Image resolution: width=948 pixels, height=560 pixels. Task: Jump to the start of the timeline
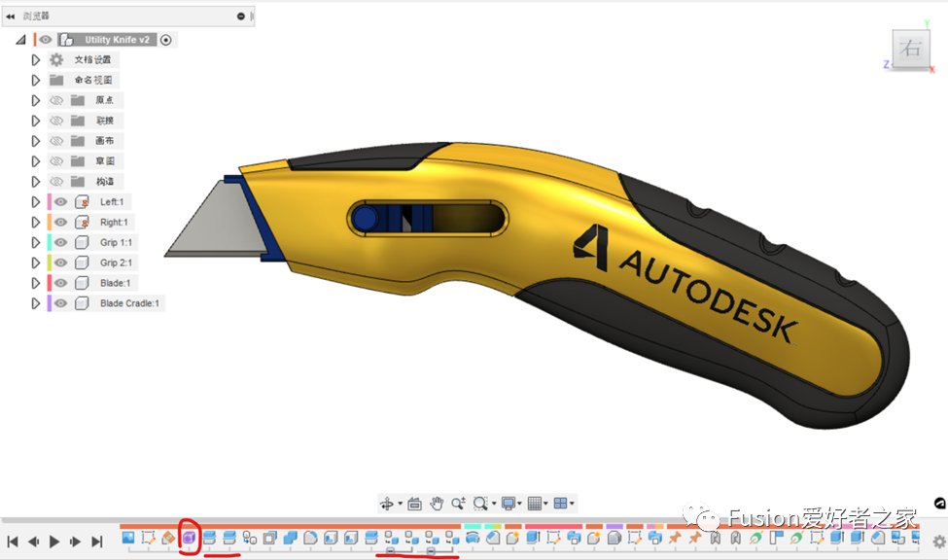[13, 542]
